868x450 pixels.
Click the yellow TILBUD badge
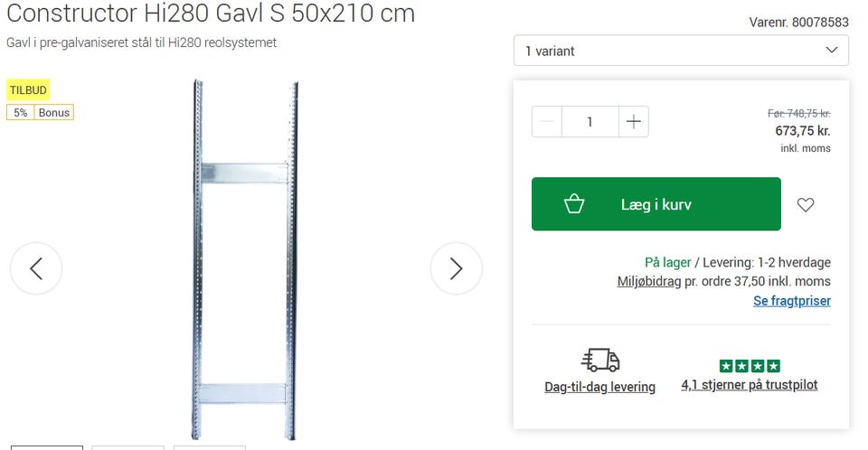tap(28, 89)
